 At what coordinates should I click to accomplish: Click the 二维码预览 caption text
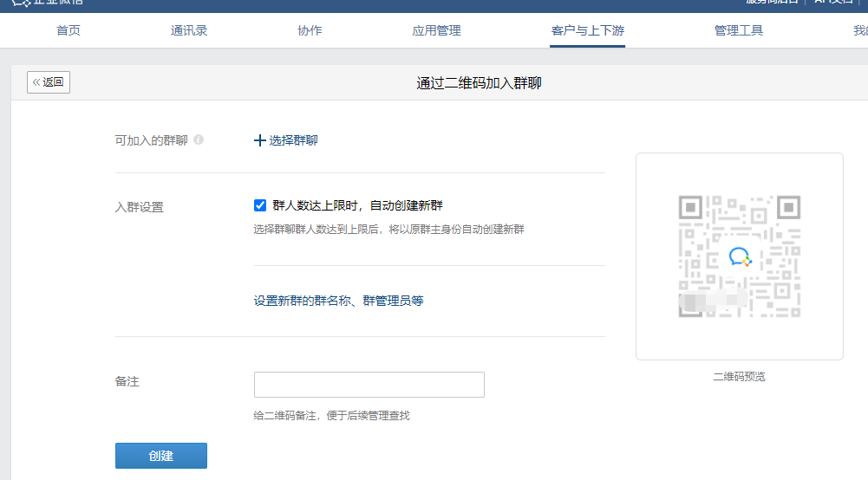tap(740, 377)
